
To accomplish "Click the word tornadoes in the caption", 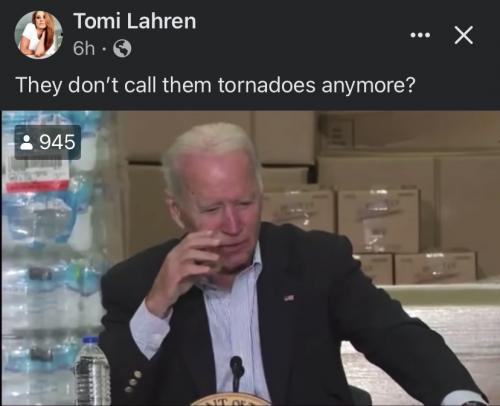I will tap(267, 85).
